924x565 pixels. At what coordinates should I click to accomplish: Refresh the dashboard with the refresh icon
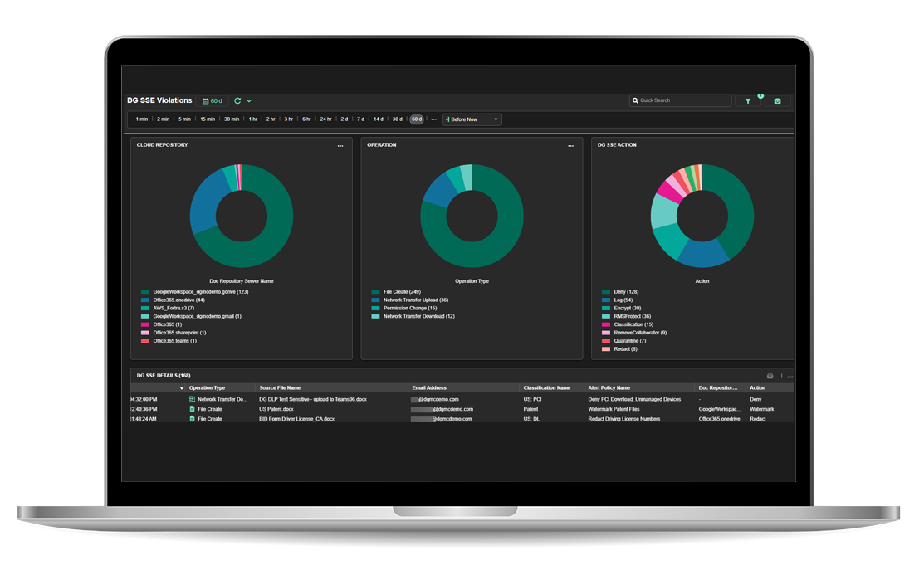click(237, 101)
